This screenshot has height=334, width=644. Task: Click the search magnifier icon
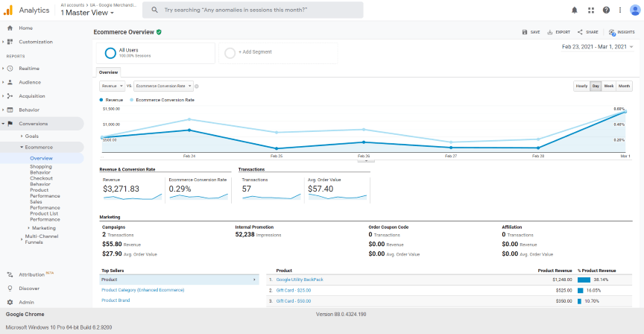pyautogui.click(x=154, y=10)
